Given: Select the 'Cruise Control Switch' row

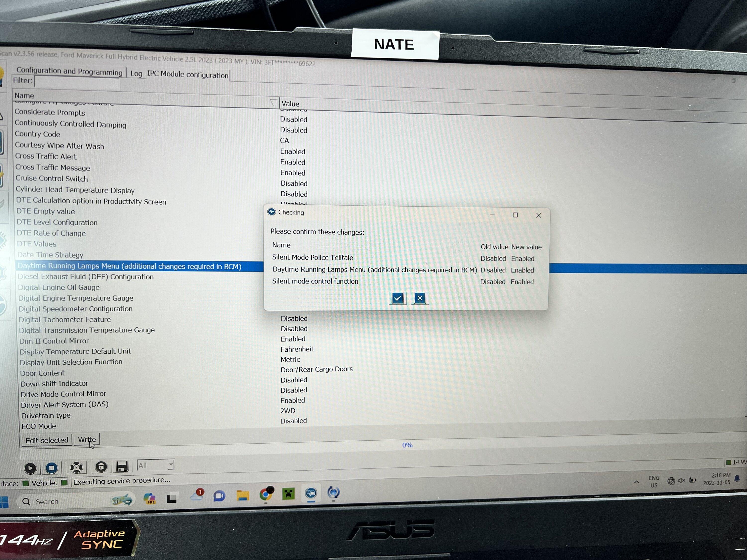Looking at the screenshot, I should coord(52,178).
